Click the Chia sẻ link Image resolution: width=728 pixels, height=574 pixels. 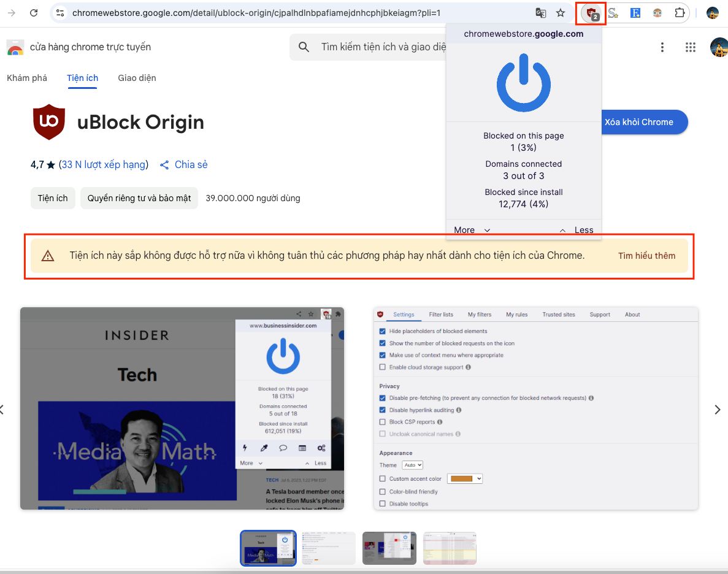(191, 164)
